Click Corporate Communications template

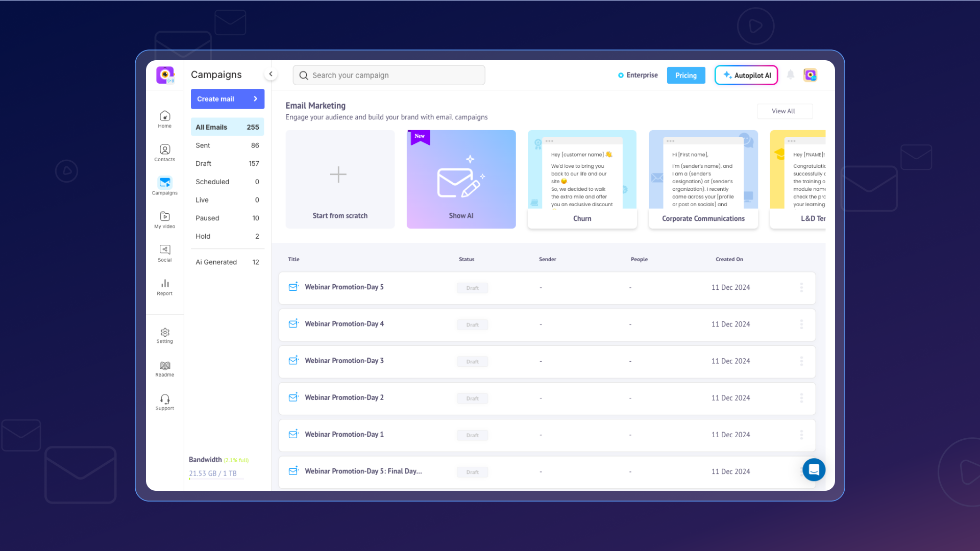(x=703, y=179)
